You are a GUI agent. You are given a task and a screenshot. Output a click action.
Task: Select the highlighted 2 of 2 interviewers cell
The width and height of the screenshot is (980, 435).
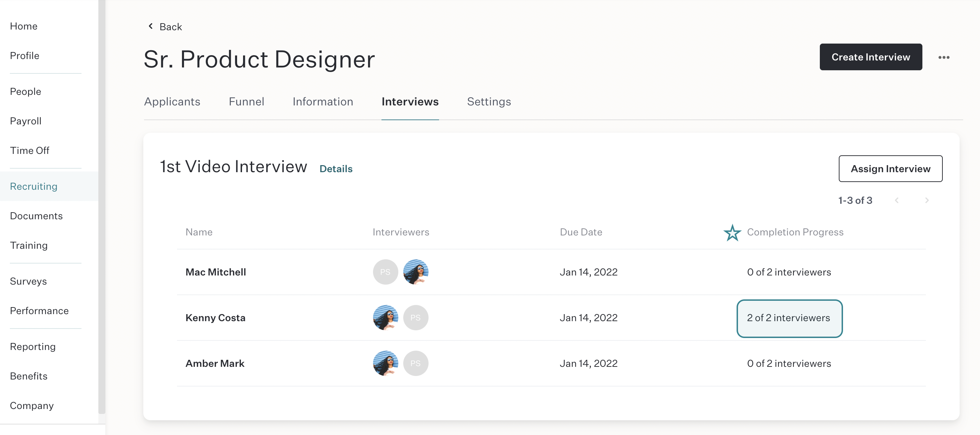point(789,318)
